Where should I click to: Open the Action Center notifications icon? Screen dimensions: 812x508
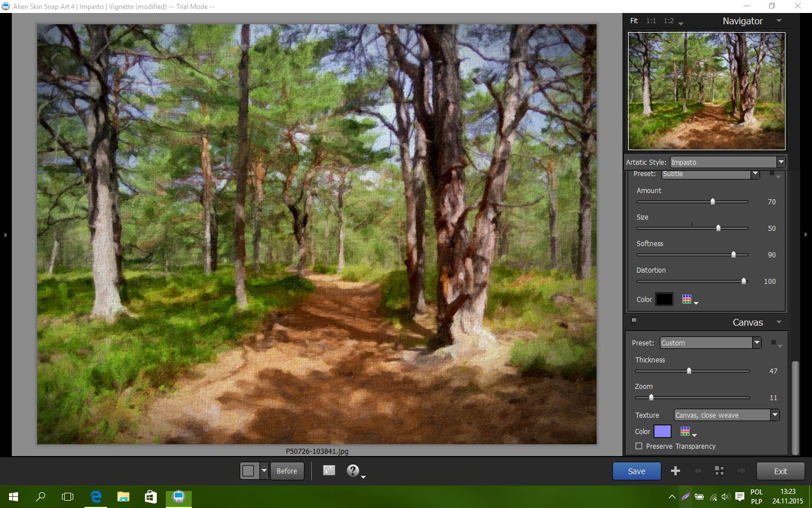point(739,497)
